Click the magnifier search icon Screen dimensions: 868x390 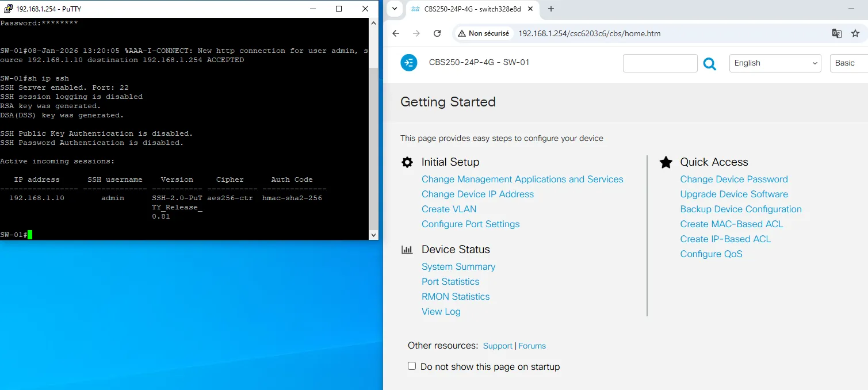710,63
